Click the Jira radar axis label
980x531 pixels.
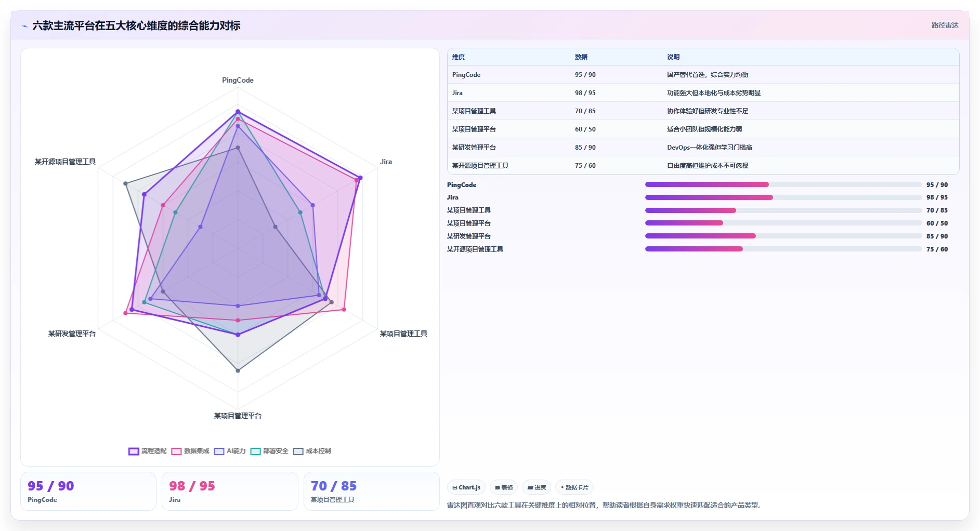click(386, 162)
